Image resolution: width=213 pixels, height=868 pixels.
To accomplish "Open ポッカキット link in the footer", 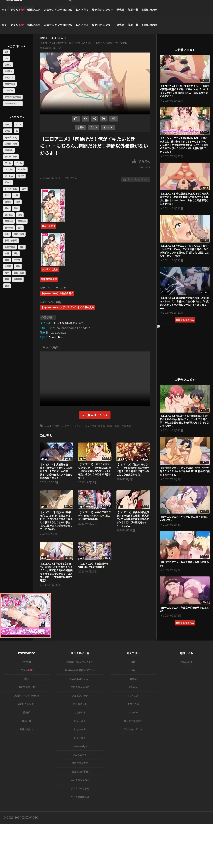I will [80, 704].
